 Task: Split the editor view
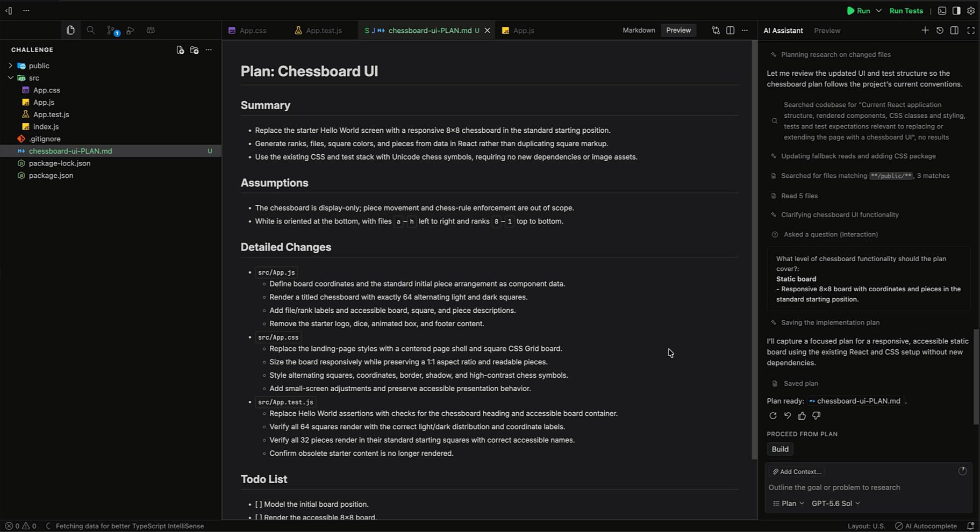(730, 31)
